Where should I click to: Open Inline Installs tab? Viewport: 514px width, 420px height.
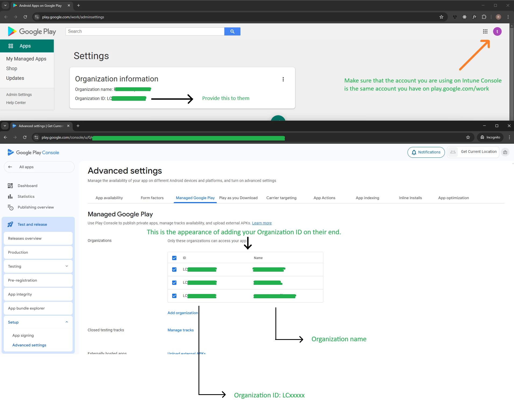click(410, 198)
